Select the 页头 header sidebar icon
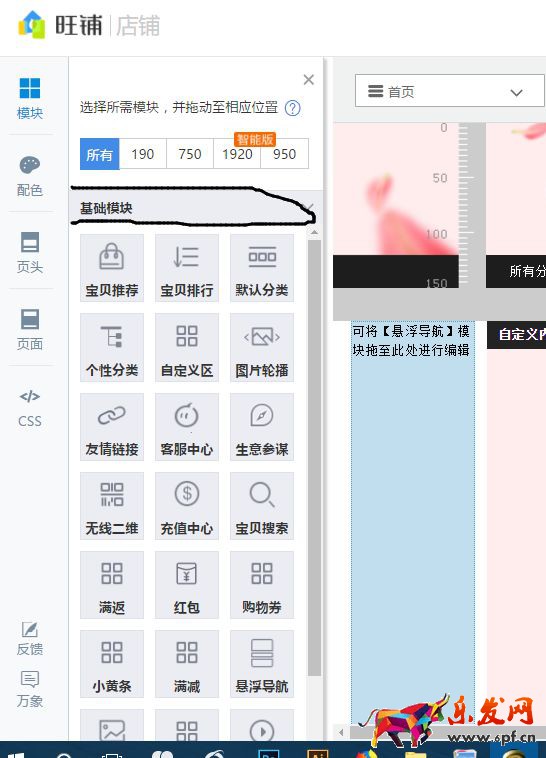The width and height of the screenshot is (546, 758). [30, 253]
